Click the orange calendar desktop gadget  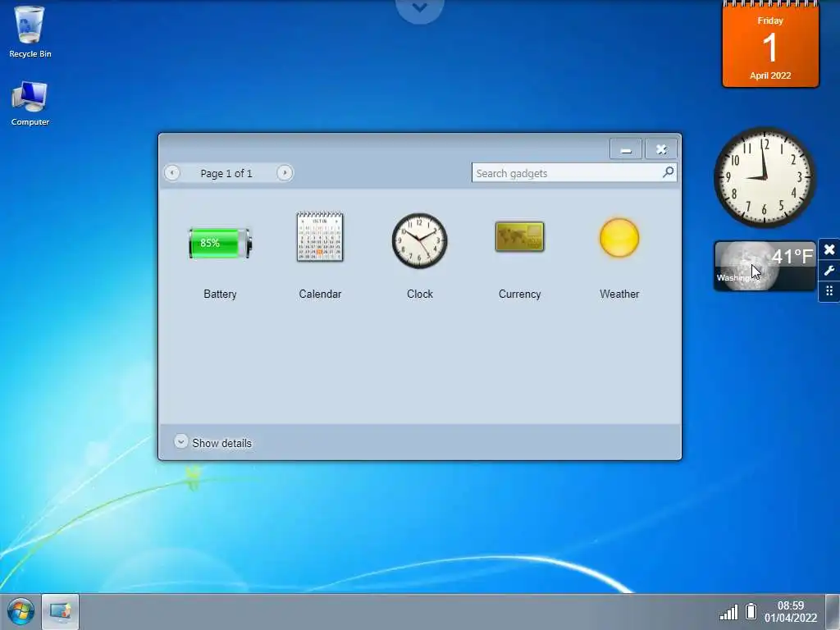click(770, 44)
